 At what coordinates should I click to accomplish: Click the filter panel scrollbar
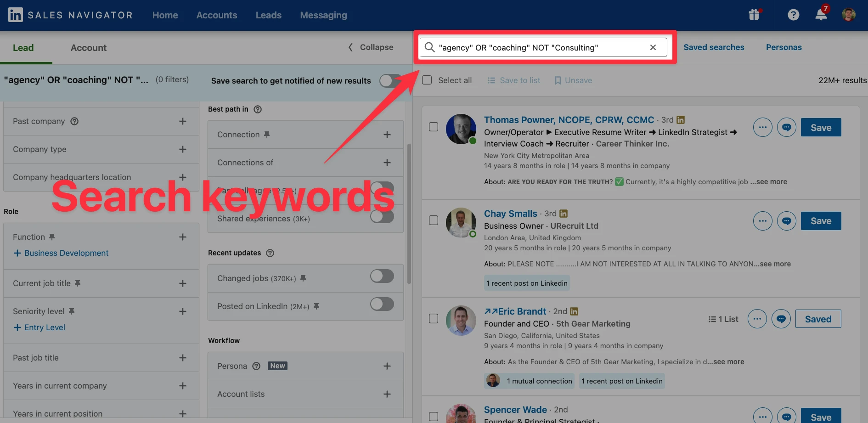(409, 214)
